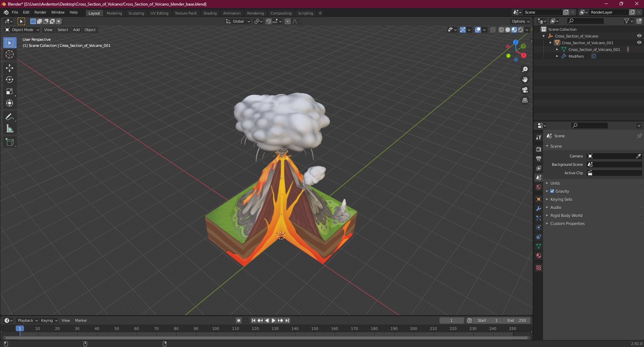The image size is (644, 347).
Task: Toggle the camera view icon
Action: point(525,90)
